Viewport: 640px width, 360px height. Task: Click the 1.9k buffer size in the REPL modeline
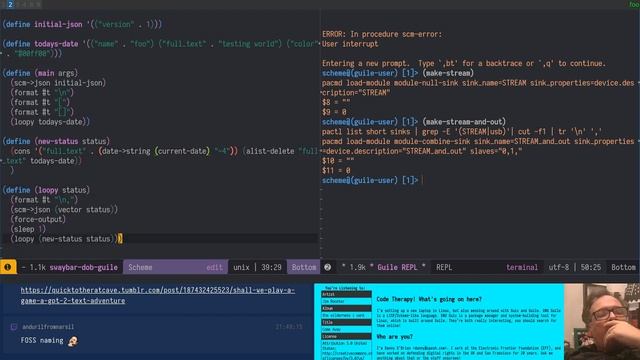(x=358, y=267)
